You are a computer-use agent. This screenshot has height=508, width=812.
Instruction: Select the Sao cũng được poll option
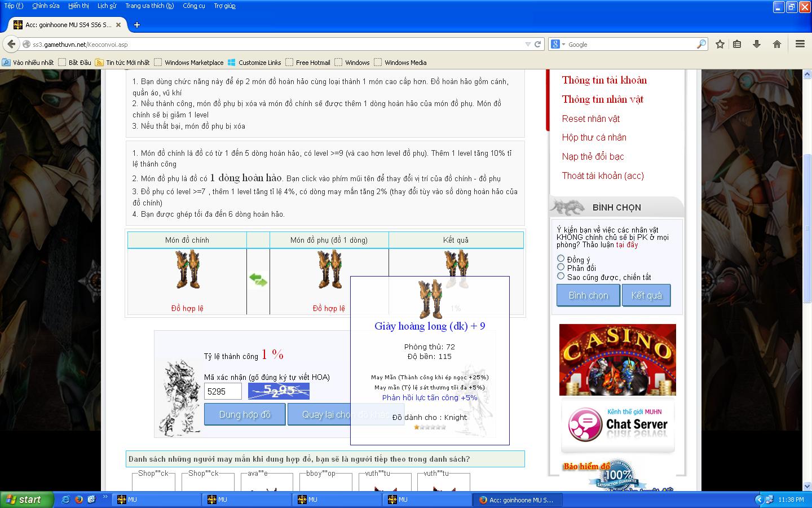[561, 276]
